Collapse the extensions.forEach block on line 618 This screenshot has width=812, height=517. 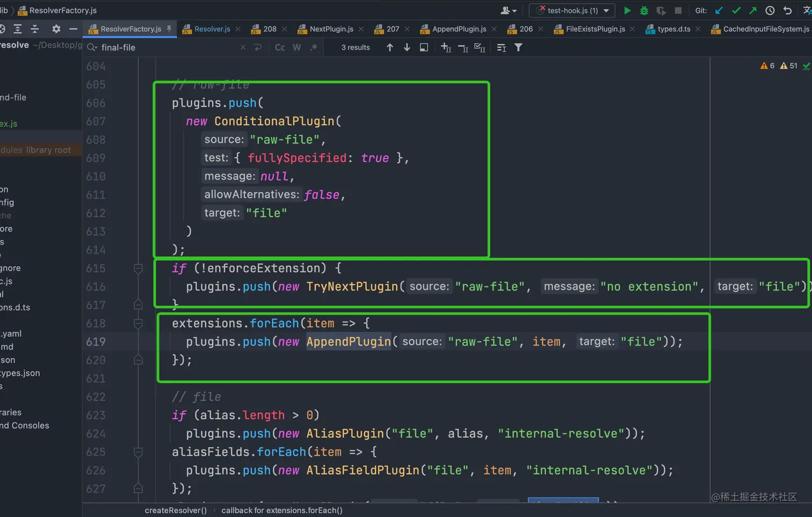[x=138, y=324]
